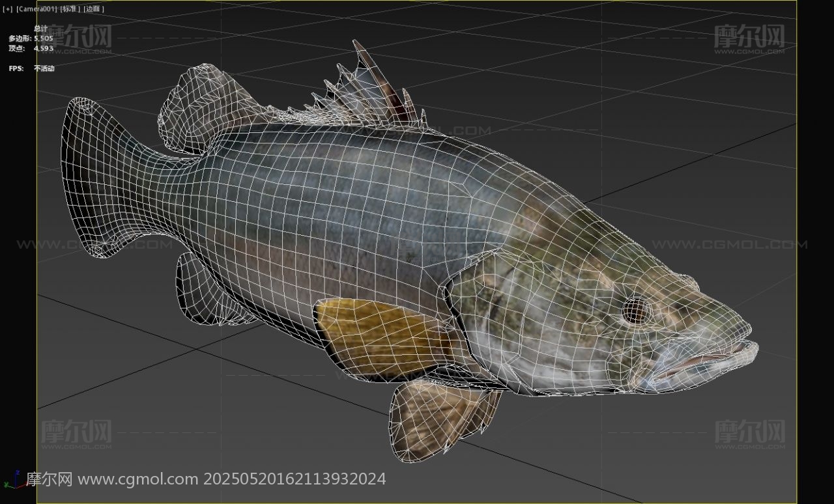Open the [标准] shading quality menu

coord(70,9)
